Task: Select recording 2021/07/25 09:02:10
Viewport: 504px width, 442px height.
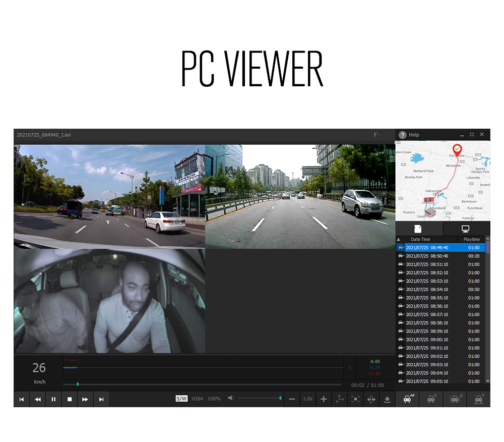Action: click(x=440, y=356)
